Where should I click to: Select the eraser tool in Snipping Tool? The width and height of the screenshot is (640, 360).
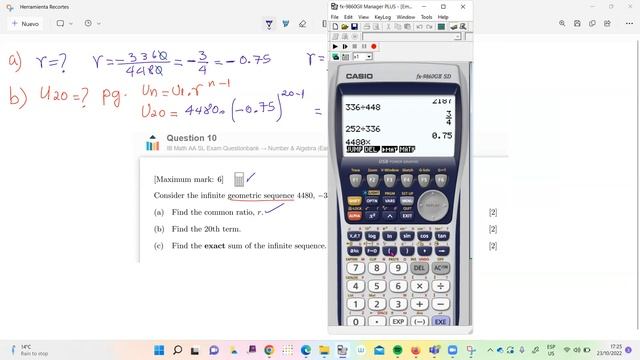click(x=302, y=24)
